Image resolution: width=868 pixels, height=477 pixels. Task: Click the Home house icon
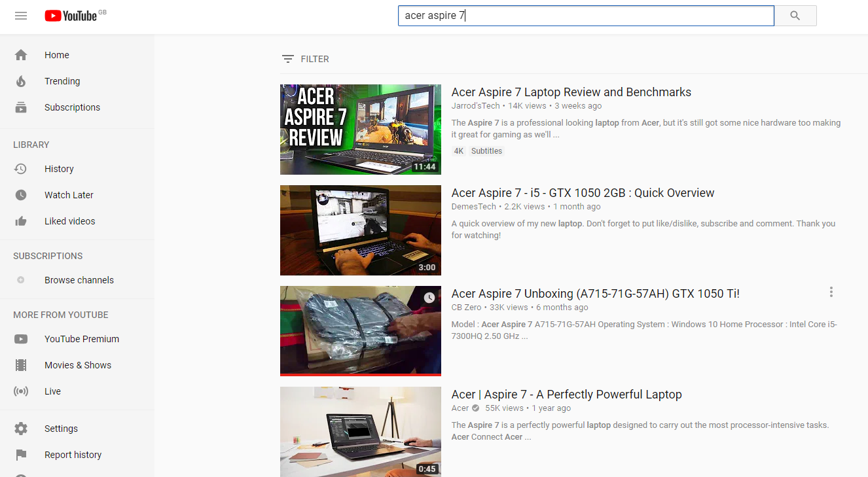pyautogui.click(x=21, y=55)
